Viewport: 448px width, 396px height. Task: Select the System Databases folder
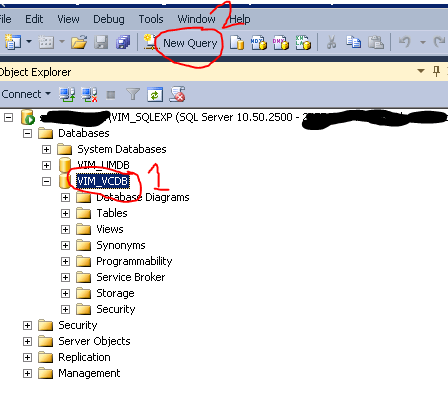(x=122, y=149)
